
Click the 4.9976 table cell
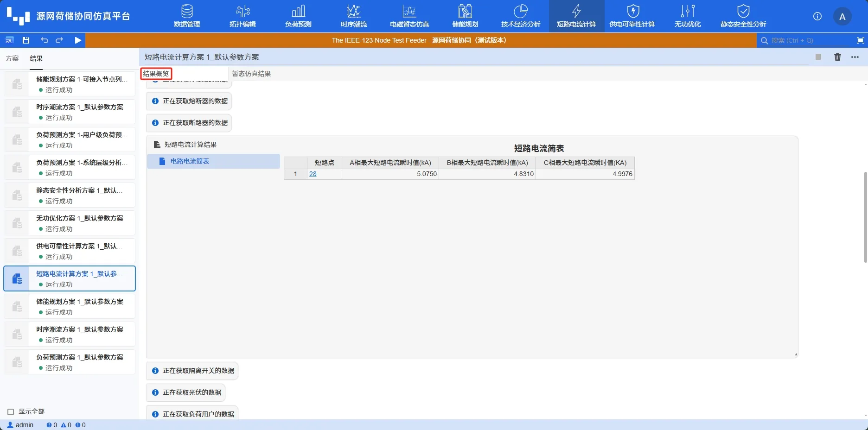pyautogui.click(x=585, y=174)
